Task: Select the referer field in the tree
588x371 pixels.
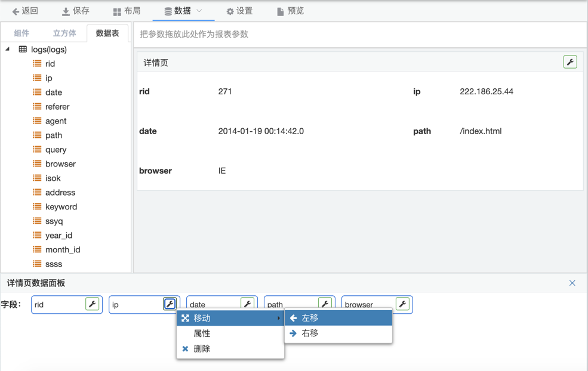Action: coord(57,107)
